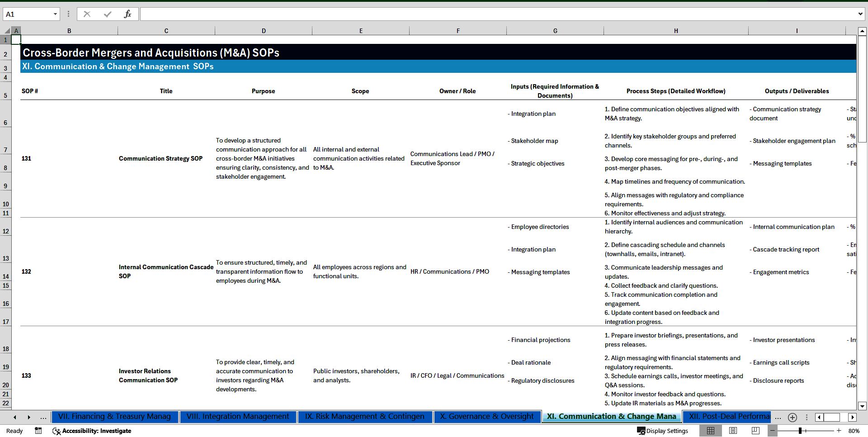Click the macro recording icon next to Ready

[38, 431]
